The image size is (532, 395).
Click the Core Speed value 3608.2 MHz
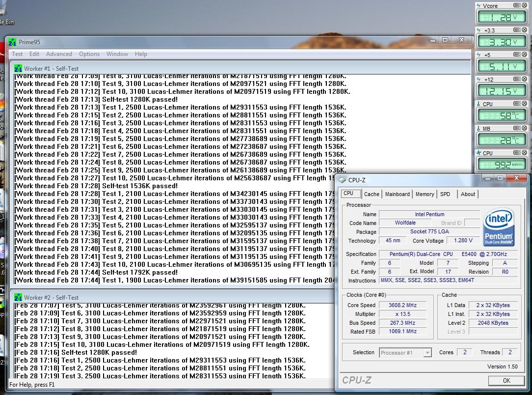pos(403,305)
